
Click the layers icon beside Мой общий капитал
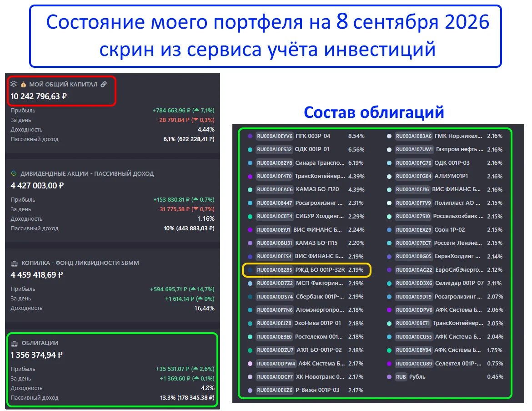14,84
